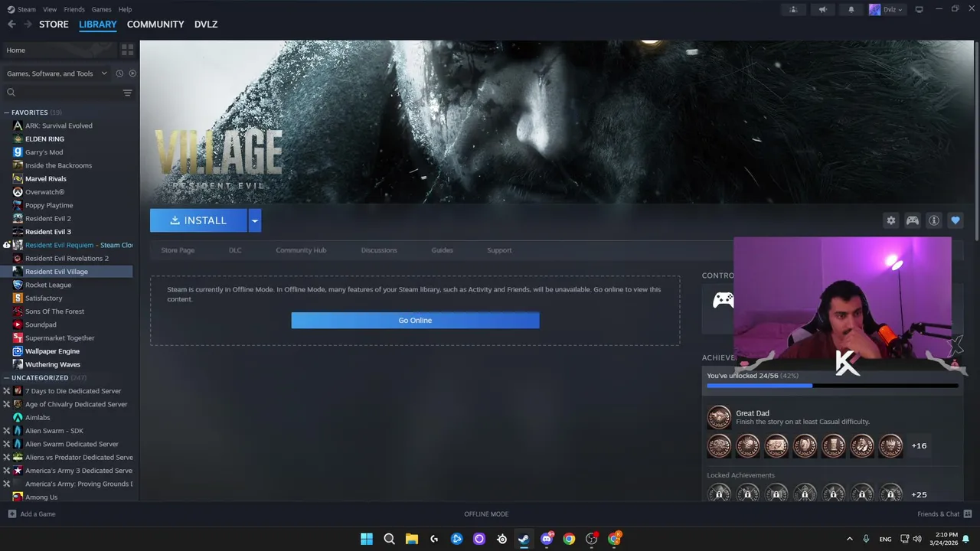Click achievements progress bar 24/56
The width and height of the screenshot is (980, 551).
click(832, 386)
